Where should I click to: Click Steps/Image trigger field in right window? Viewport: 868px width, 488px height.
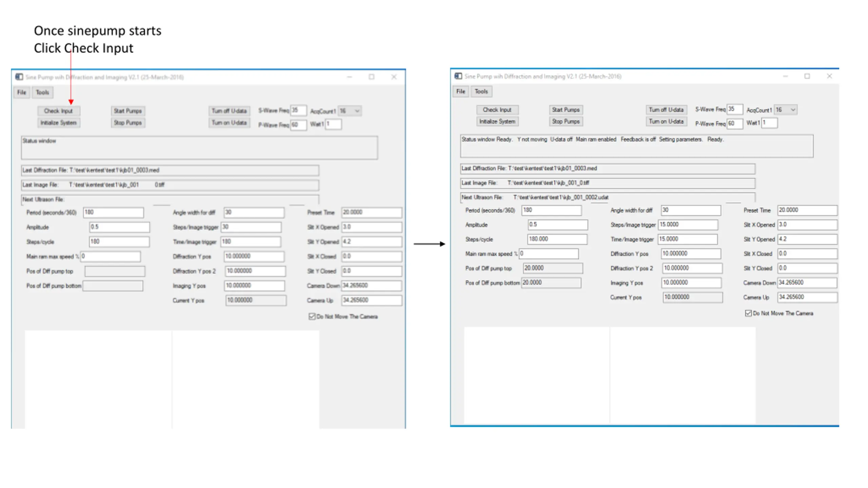pos(688,225)
